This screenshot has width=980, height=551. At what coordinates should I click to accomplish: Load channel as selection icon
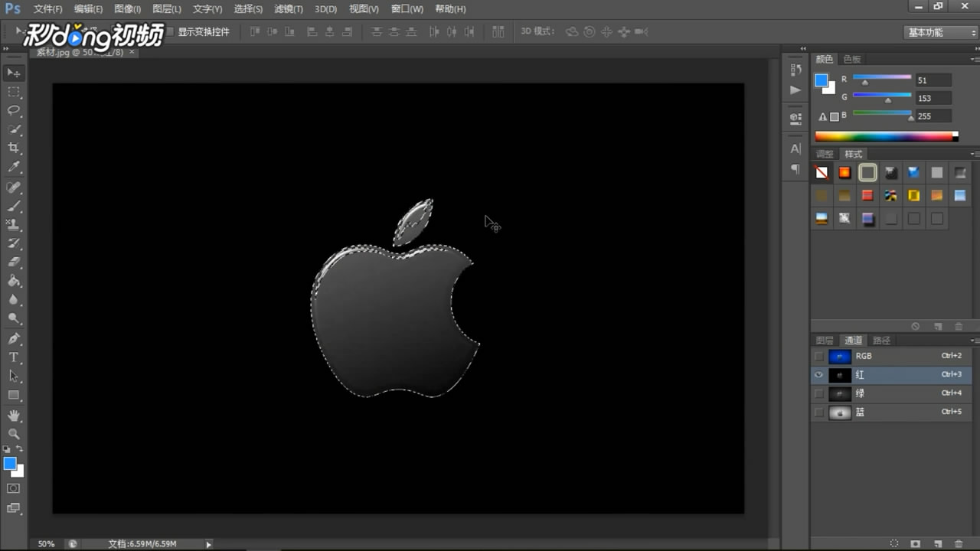click(894, 543)
